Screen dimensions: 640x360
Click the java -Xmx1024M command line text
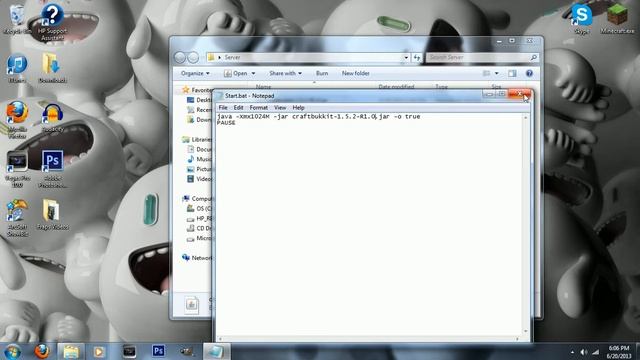(318, 117)
